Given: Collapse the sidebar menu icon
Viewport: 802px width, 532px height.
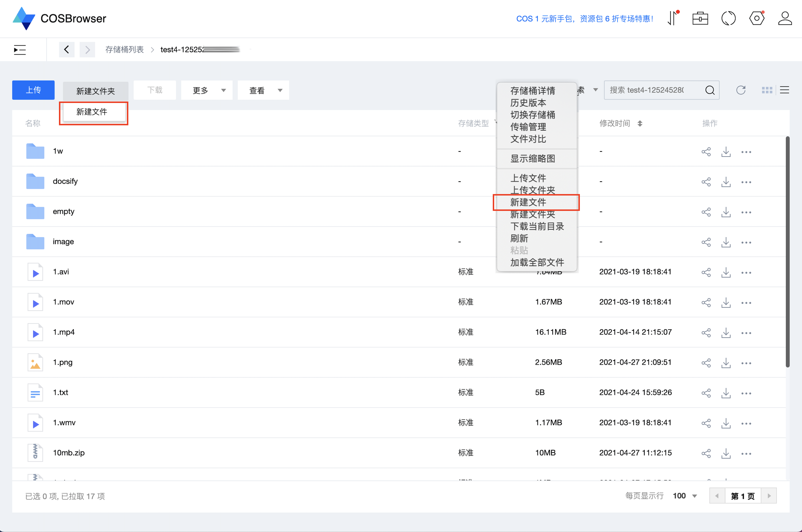Looking at the screenshot, I should click(x=20, y=50).
